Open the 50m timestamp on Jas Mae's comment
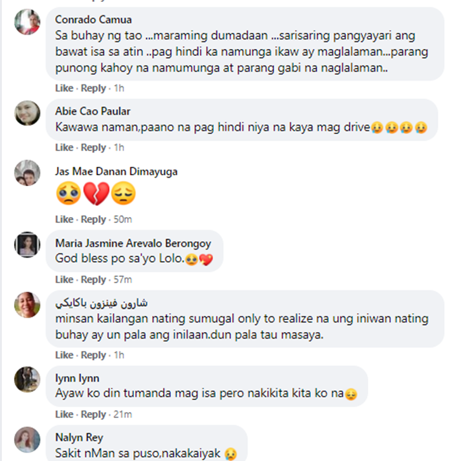 click(x=122, y=219)
